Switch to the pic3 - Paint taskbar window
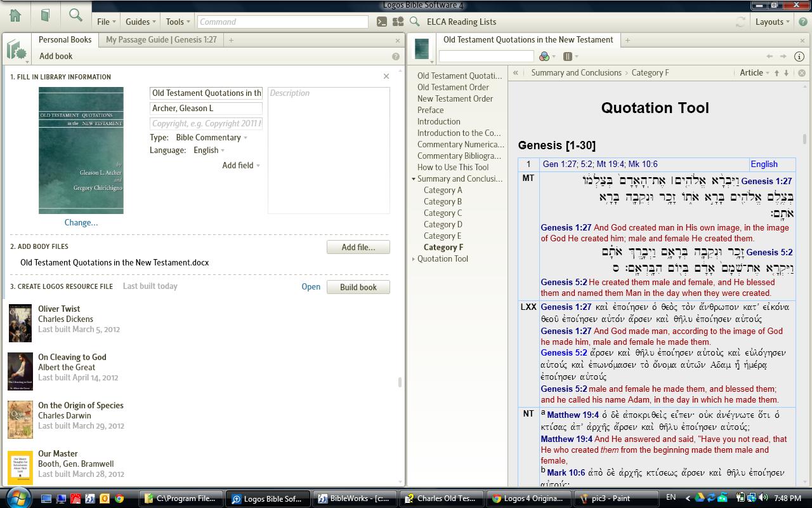The height and width of the screenshot is (508, 812). coord(616,498)
